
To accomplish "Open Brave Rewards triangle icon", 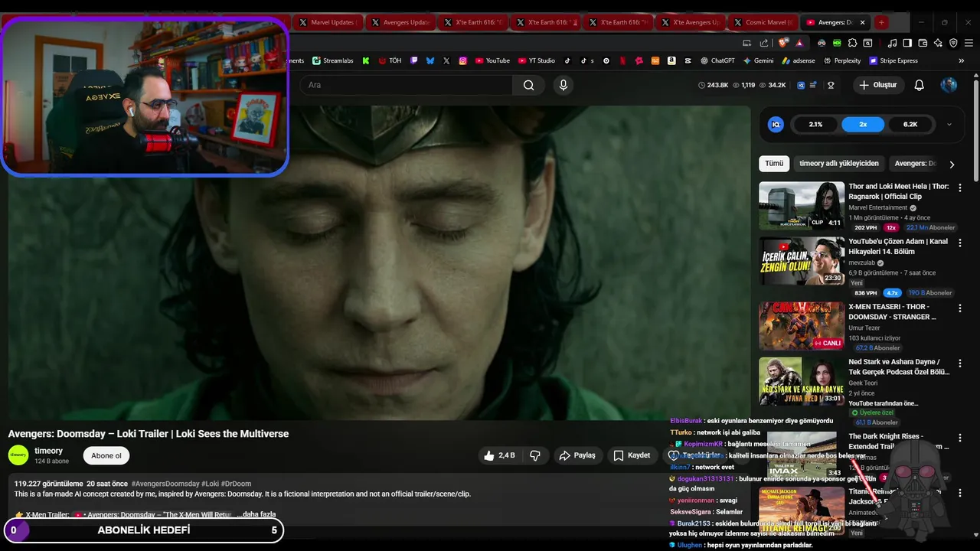I will click(x=799, y=43).
